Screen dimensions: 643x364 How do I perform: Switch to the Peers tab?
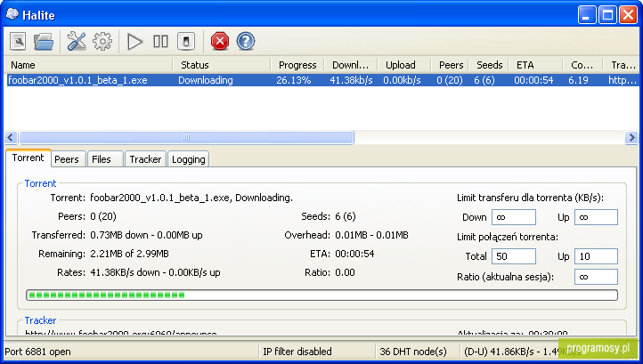[67, 159]
